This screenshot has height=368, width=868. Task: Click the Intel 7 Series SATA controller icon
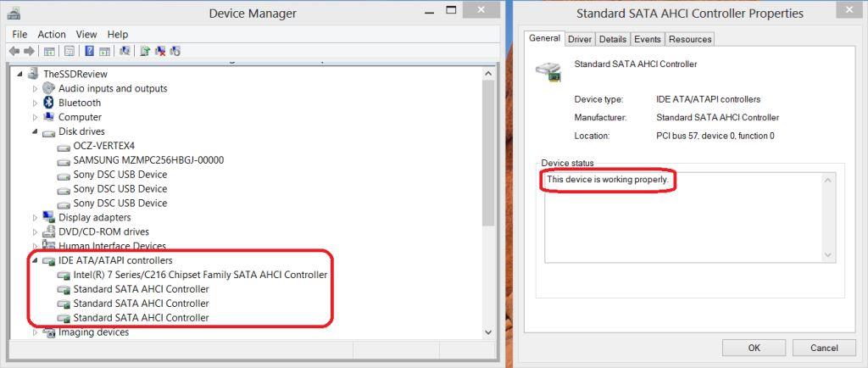coord(64,275)
